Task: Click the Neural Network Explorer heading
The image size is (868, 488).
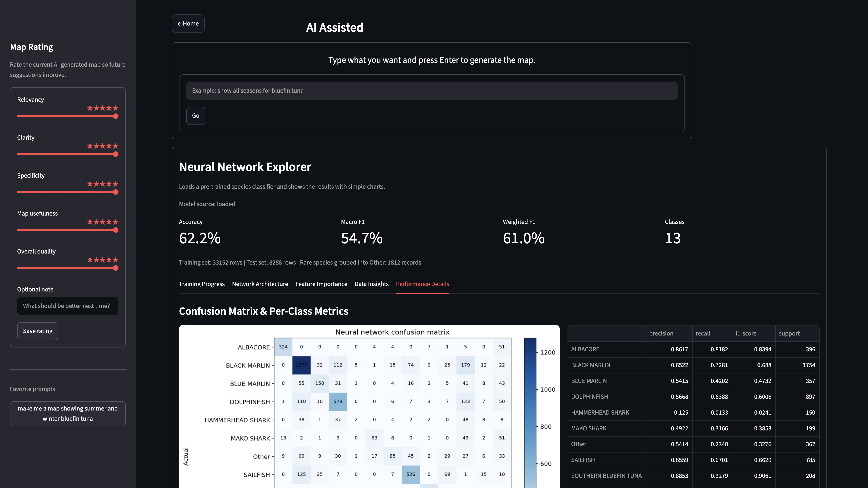Action: 245,167
